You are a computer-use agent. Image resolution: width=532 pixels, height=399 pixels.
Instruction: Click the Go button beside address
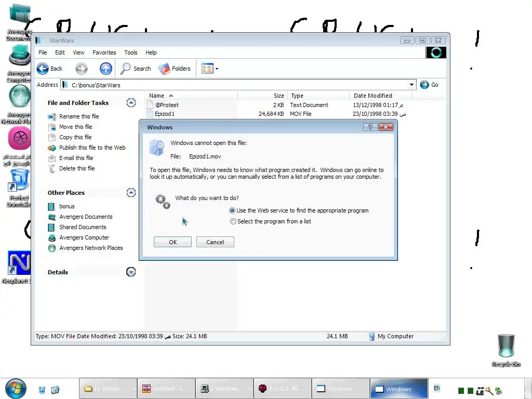(429, 85)
